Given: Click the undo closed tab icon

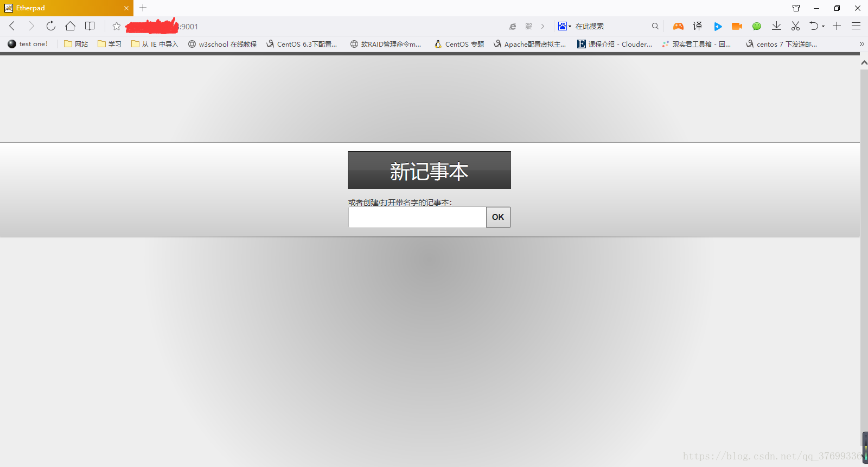Looking at the screenshot, I should pos(814,26).
